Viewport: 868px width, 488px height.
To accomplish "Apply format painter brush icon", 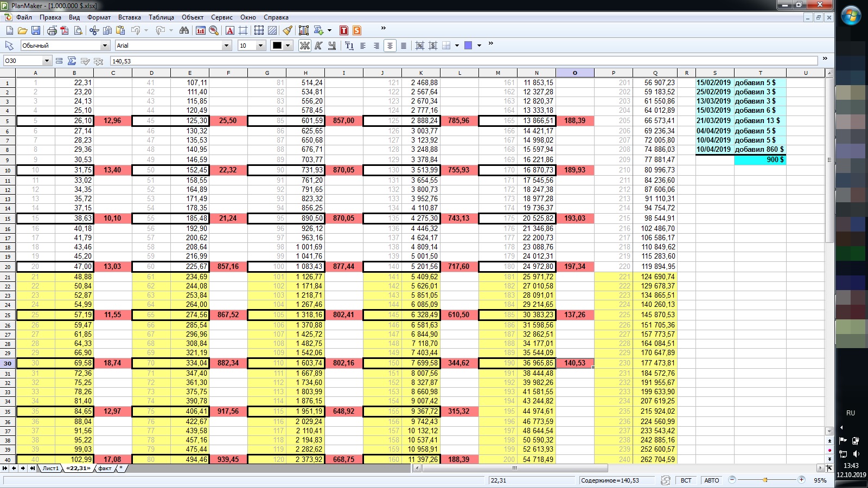I will point(288,30).
